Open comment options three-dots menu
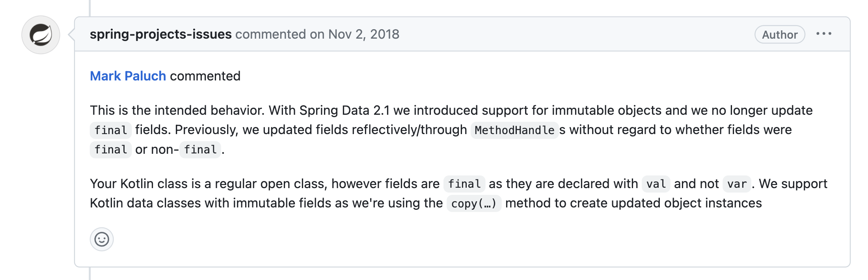 click(x=823, y=34)
